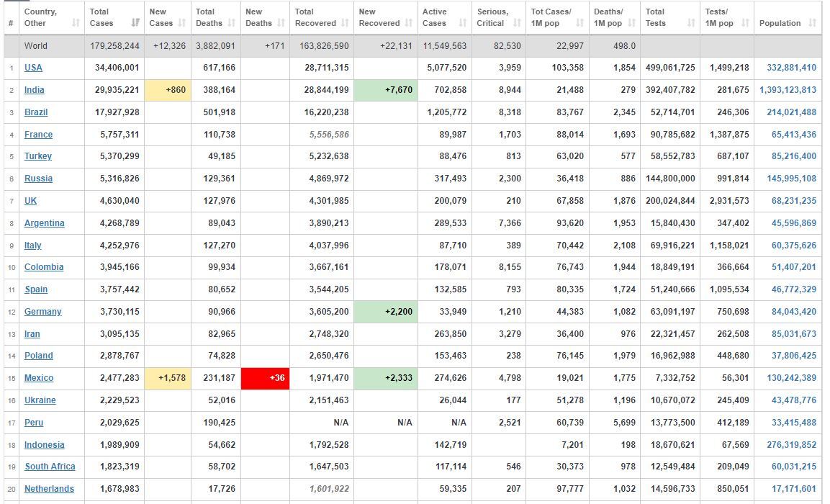Select UK tests per million 2,931,573
The width and height of the screenshot is (830, 504).
click(x=729, y=200)
